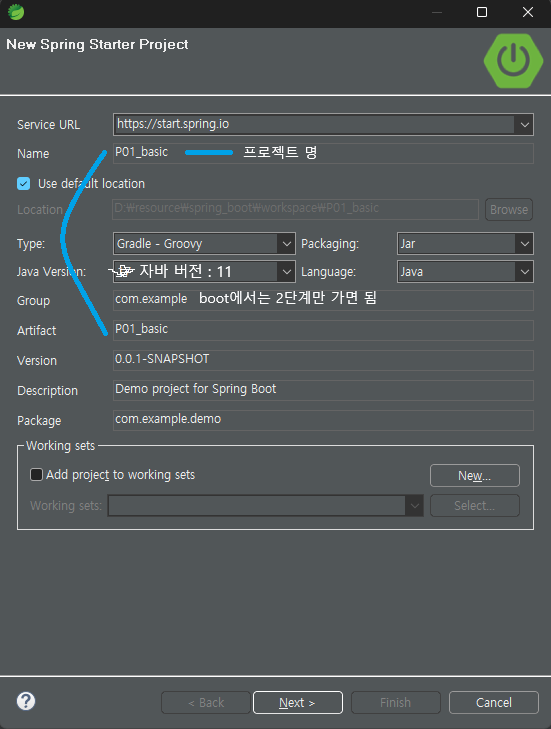Open the Java Version dropdown

pos(204,272)
